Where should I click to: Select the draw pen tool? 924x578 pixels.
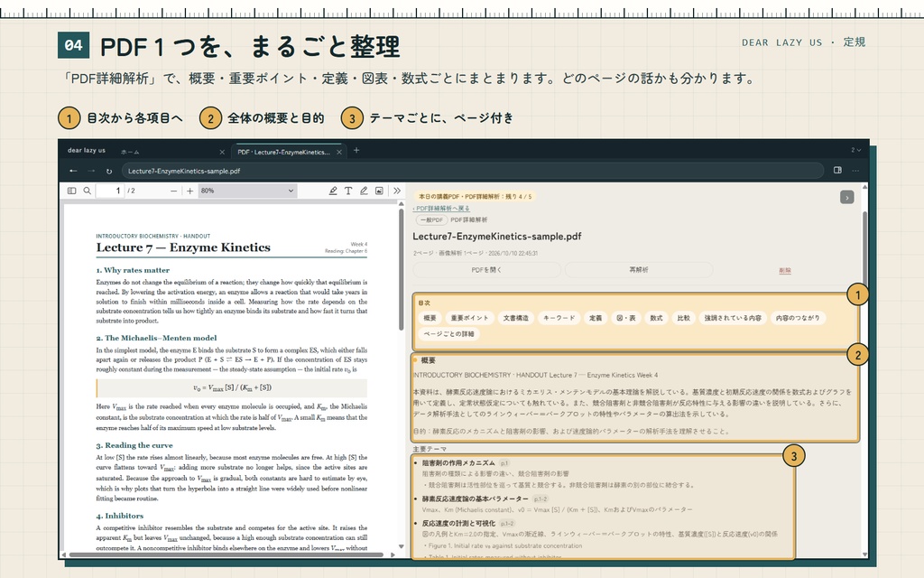(x=364, y=191)
